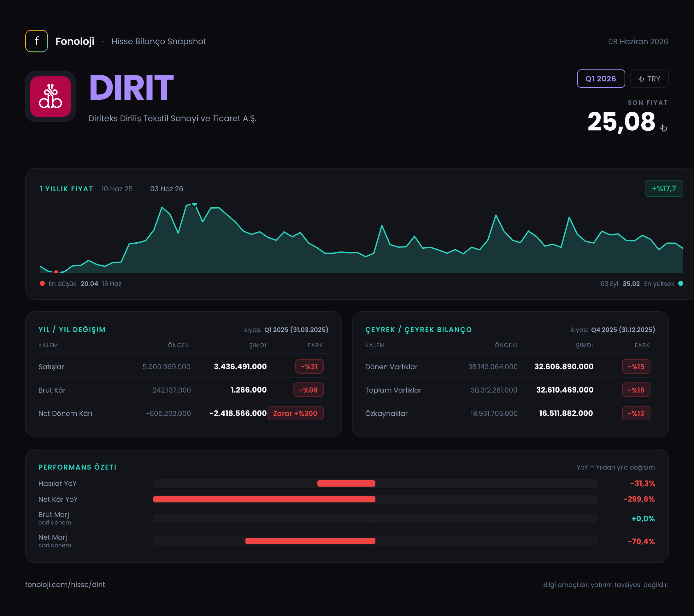The height and width of the screenshot is (616, 694).
Task: Click the Net Dönem Kârı row label
Action: (65, 414)
